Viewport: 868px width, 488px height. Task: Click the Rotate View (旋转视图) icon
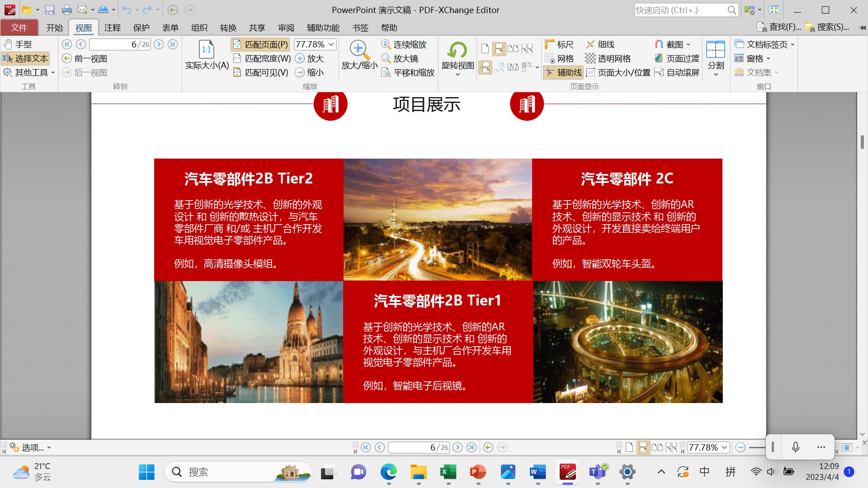coord(458,50)
